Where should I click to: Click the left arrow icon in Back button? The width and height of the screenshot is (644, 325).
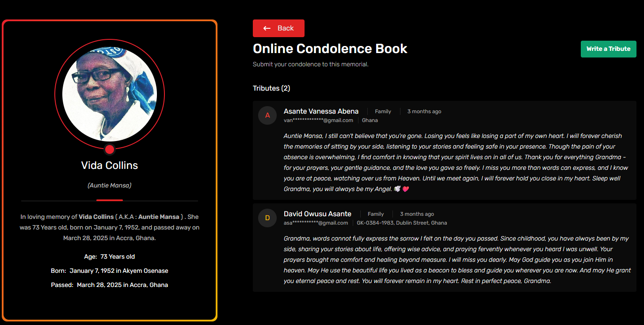tap(267, 28)
